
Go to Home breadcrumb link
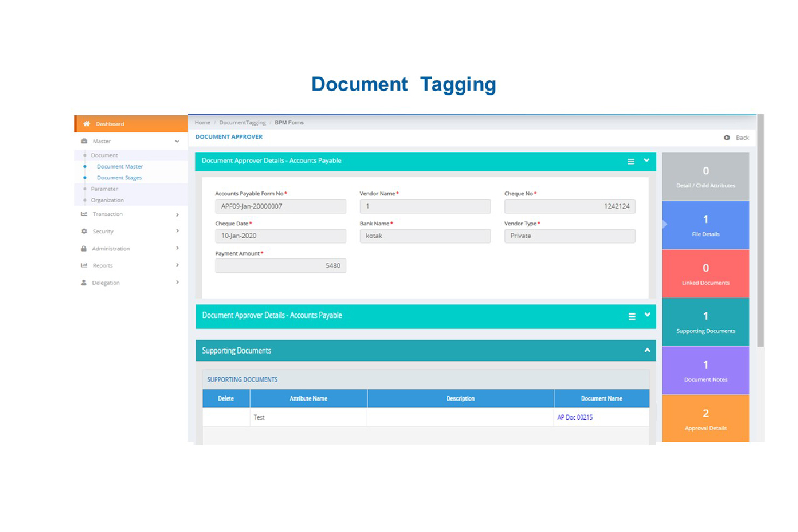(202, 122)
